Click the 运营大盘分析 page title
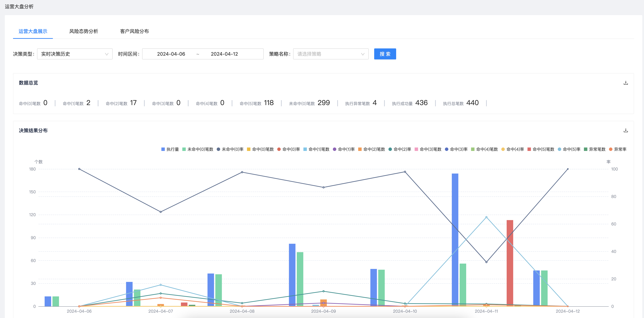Image resolution: width=644 pixels, height=318 pixels. [x=19, y=7]
